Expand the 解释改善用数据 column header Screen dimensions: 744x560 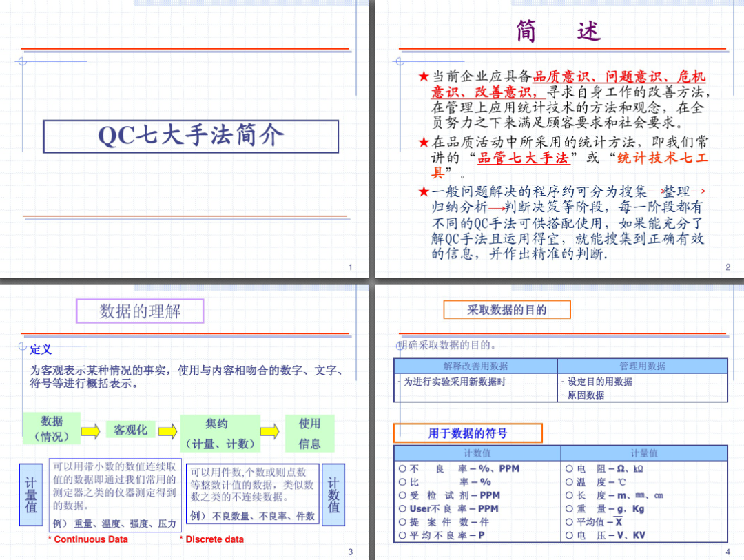477,364
